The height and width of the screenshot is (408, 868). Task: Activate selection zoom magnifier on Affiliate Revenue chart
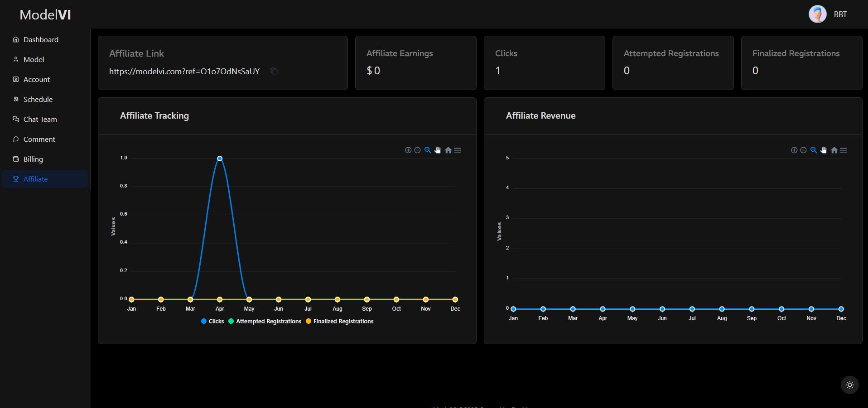pyautogui.click(x=814, y=150)
